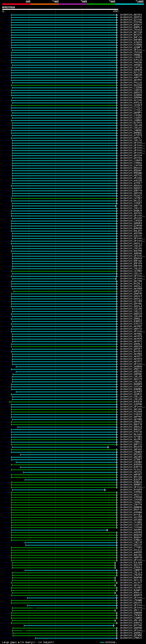The height and width of the screenshot is (644, 146).
Task: Click hit label UniRef100_P41569
Action: pyautogui.click(x=131, y=412)
